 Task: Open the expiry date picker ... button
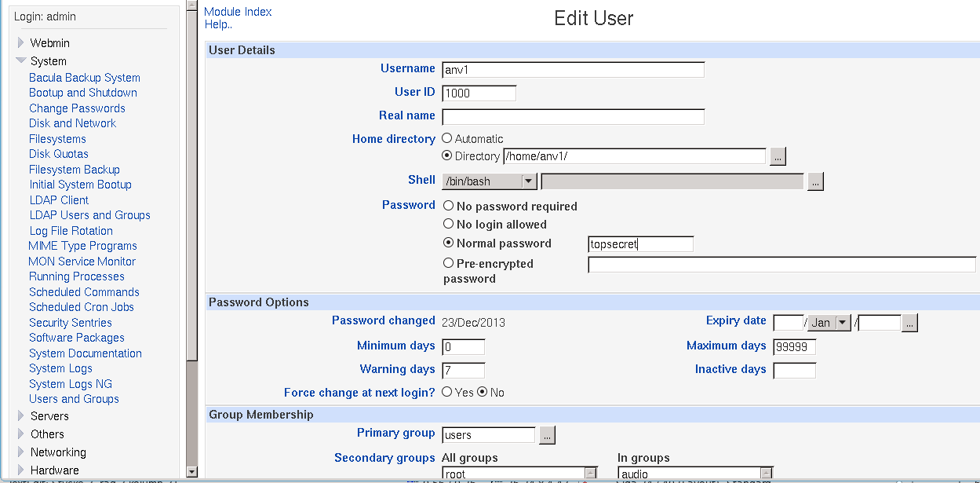click(x=909, y=323)
